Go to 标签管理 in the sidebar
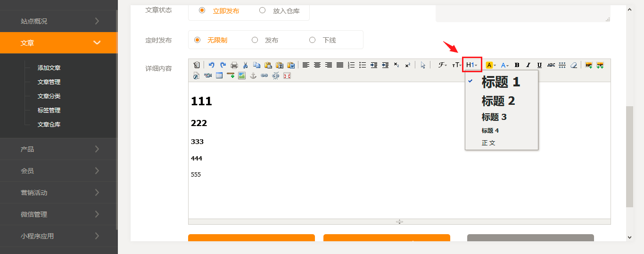 click(x=49, y=110)
